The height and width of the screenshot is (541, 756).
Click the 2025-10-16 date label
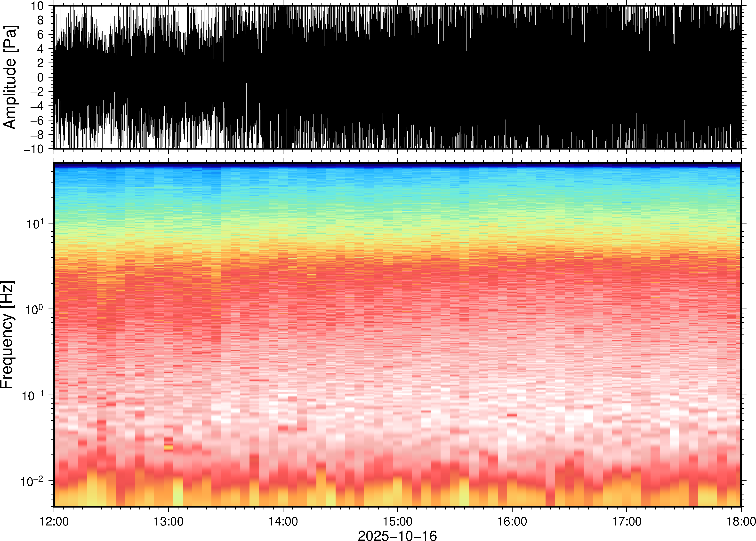click(397, 535)
